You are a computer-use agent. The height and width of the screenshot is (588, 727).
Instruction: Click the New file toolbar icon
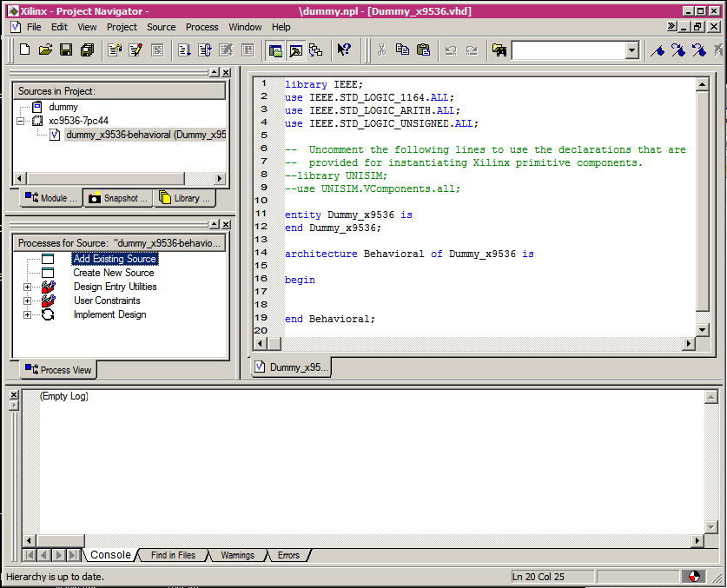tap(25, 50)
